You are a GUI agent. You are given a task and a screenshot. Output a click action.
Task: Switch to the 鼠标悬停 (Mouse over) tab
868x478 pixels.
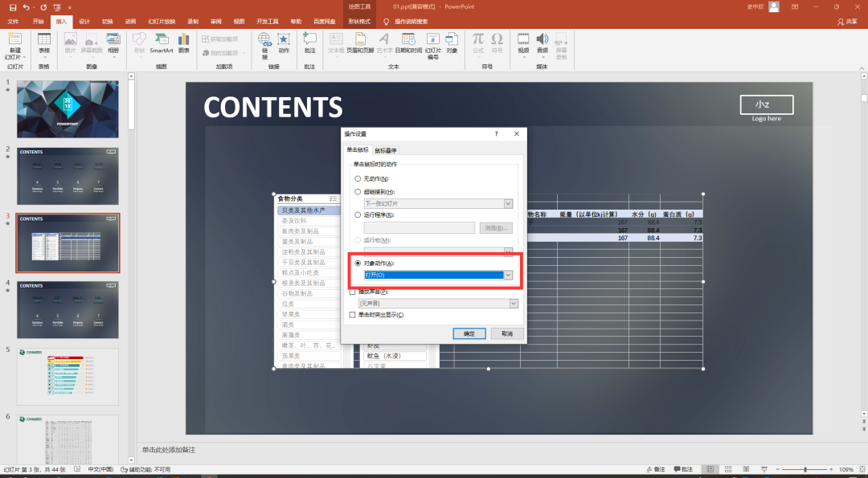[x=385, y=150]
